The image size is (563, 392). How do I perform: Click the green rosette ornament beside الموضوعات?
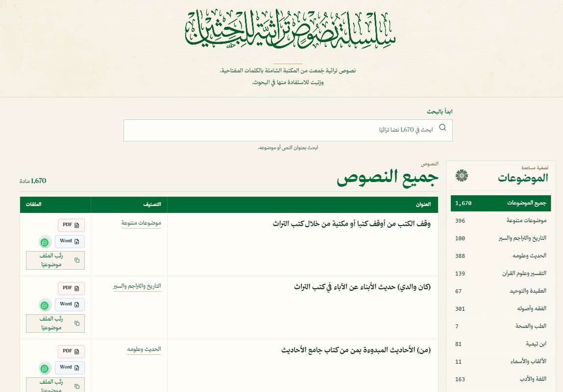tap(462, 175)
